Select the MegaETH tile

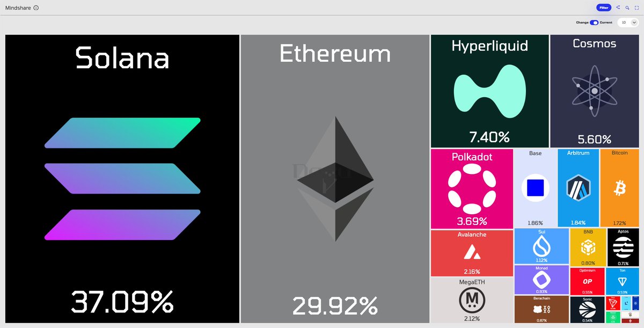point(472,300)
